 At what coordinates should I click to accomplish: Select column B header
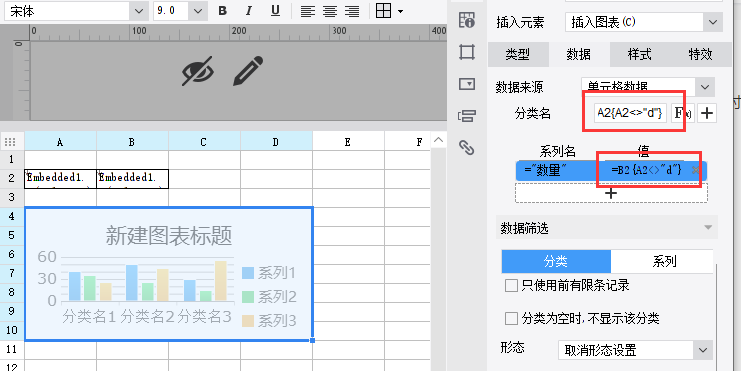coord(132,142)
